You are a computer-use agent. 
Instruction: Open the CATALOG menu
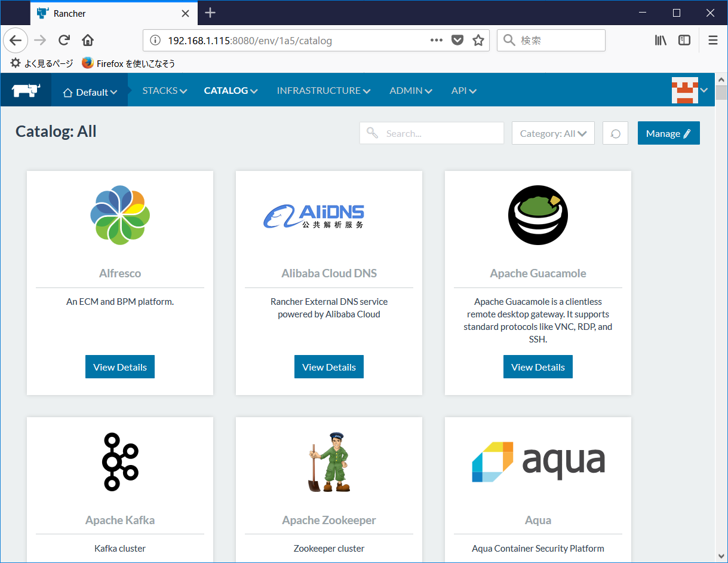click(x=231, y=91)
